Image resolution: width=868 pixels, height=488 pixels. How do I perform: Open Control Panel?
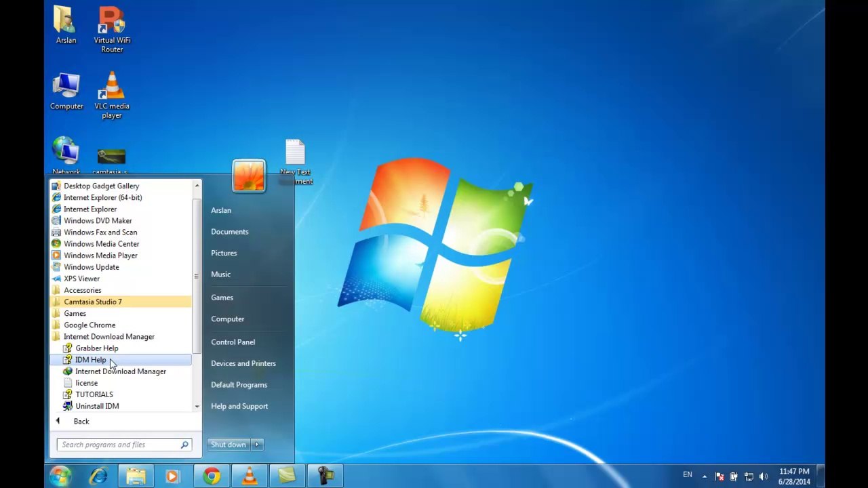[x=233, y=342]
